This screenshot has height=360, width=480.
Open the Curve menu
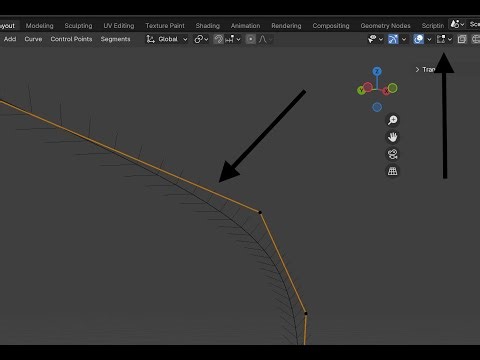pyautogui.click(x=33, y=39)
